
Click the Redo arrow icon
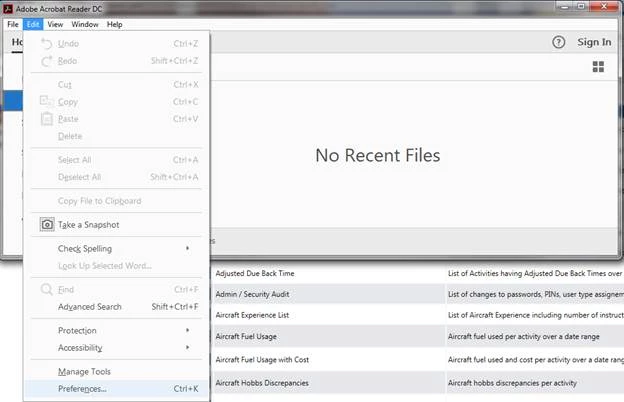[47, 61]
